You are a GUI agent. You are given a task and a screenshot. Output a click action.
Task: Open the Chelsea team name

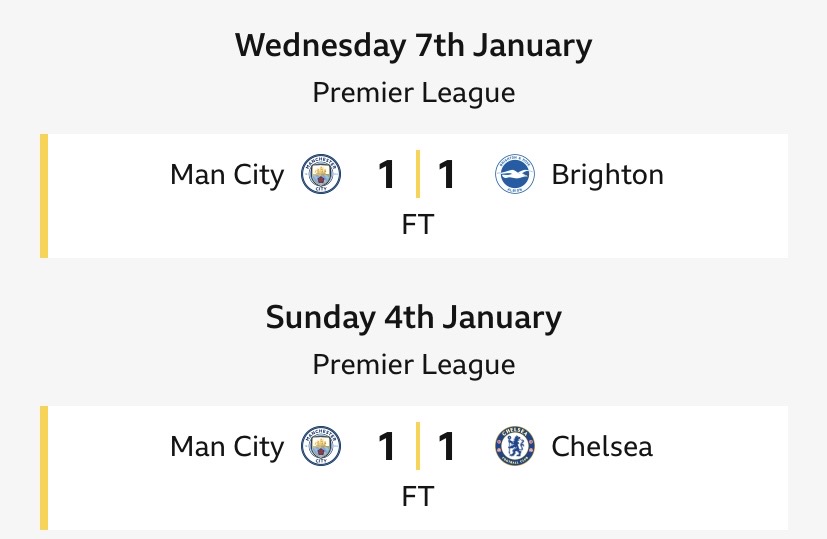(602, 446)
